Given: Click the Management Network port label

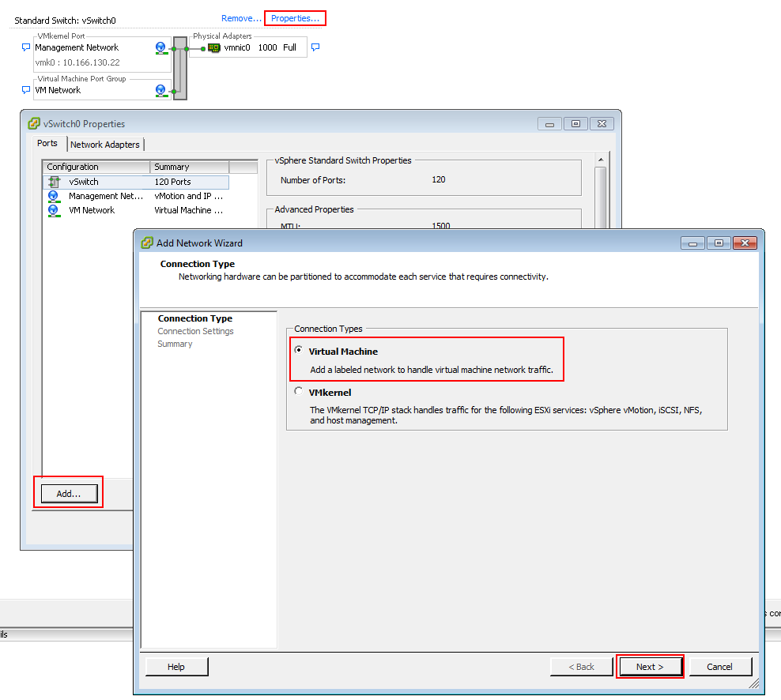Looking at the screenshot, I should click(77, 47).
